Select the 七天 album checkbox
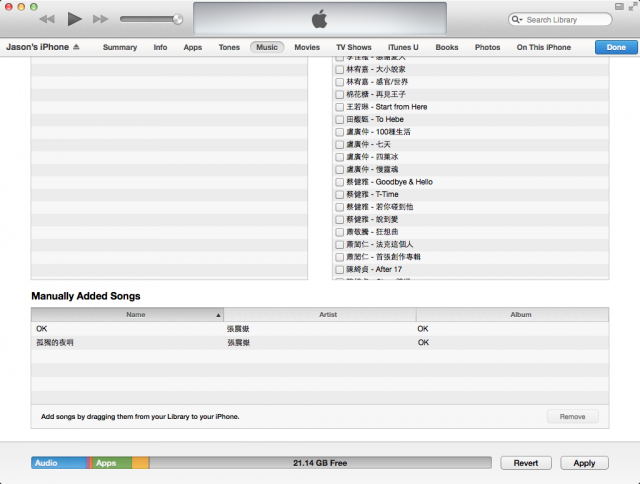640x484 pixels. point(339,145)
